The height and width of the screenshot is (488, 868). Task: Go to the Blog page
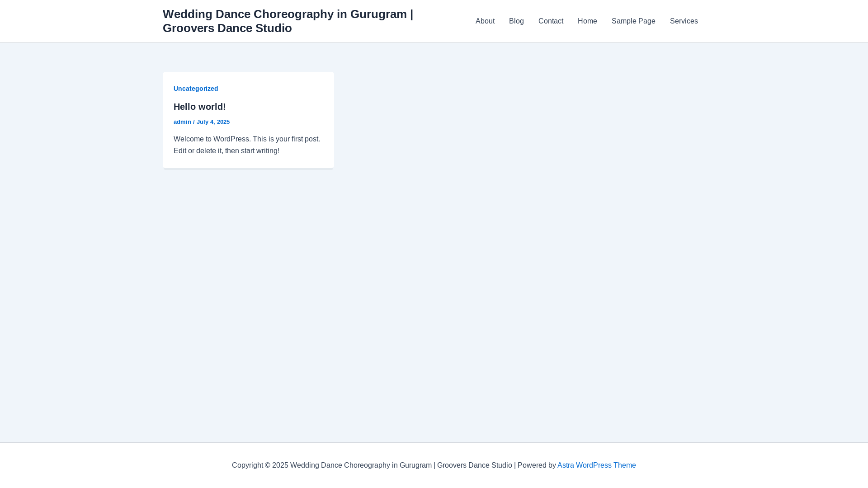click(516, 21)
